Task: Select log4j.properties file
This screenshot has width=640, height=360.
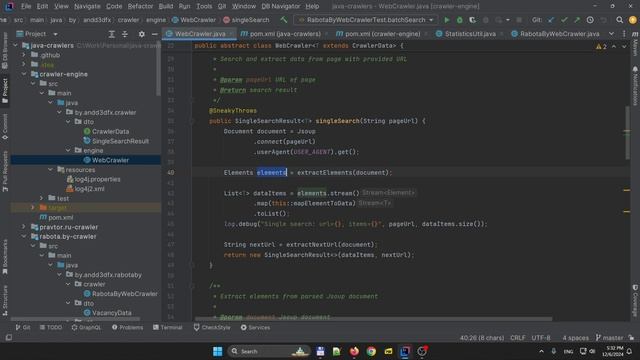Action: pos(97,179)
